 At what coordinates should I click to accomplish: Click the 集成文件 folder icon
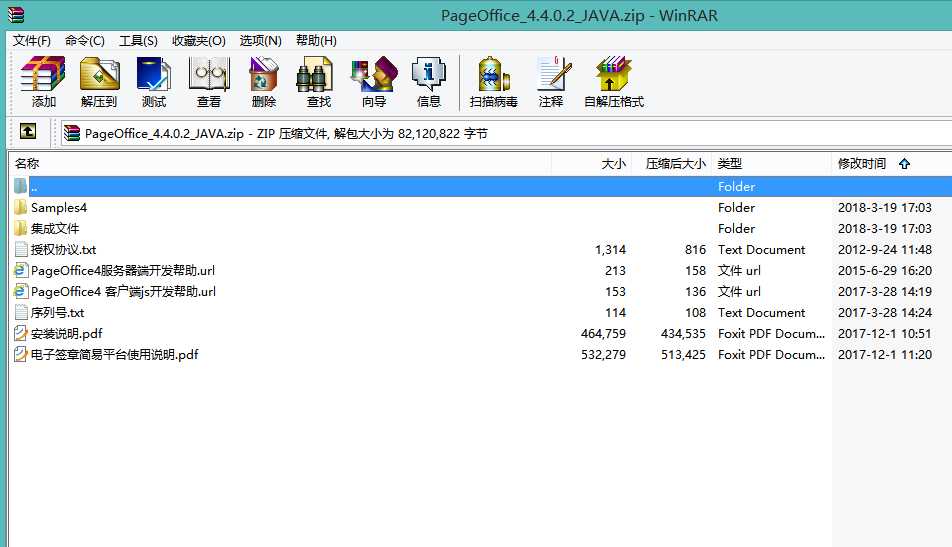tap(21, 228)
